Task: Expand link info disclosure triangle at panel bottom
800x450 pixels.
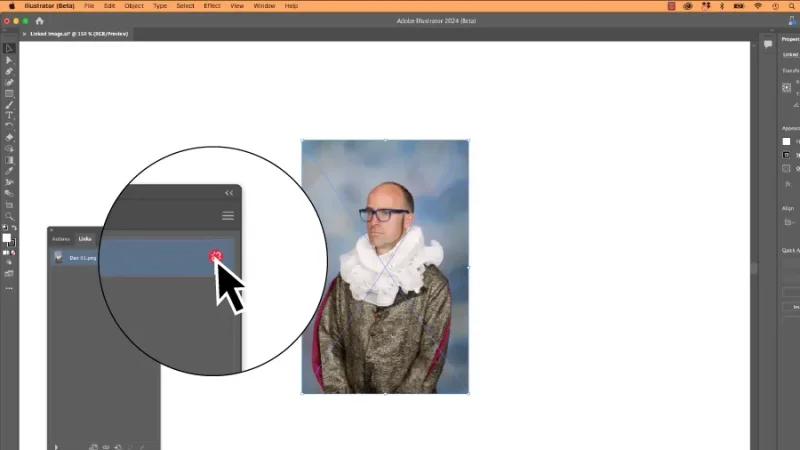Action: coord(56,446)
